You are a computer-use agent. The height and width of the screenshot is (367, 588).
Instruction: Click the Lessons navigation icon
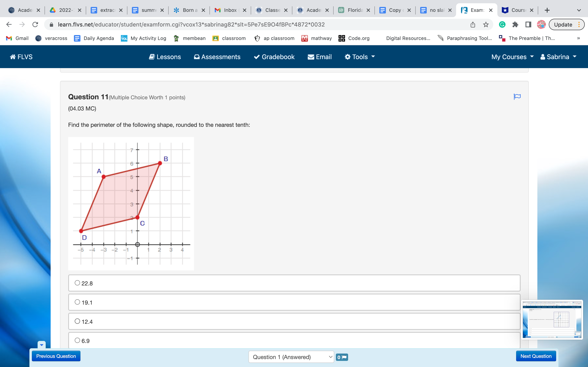point(151,57)
